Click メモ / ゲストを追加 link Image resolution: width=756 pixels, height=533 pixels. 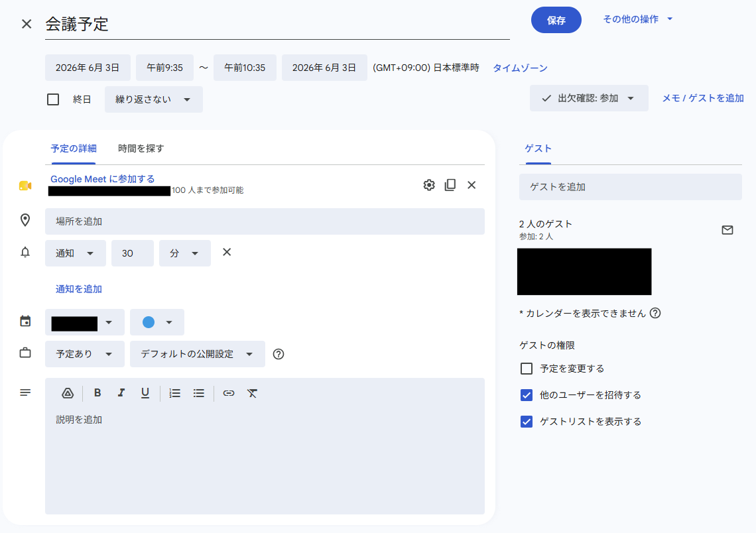(x=702, y=98)
